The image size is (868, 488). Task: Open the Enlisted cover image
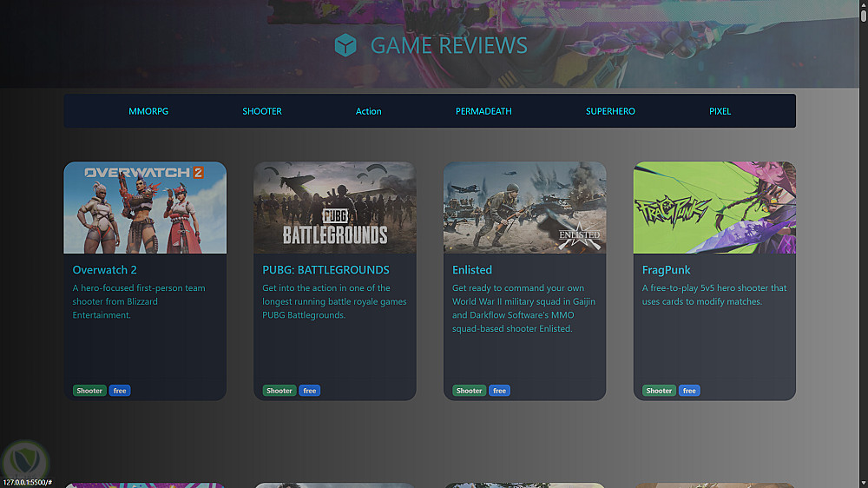tap(525, 208)
